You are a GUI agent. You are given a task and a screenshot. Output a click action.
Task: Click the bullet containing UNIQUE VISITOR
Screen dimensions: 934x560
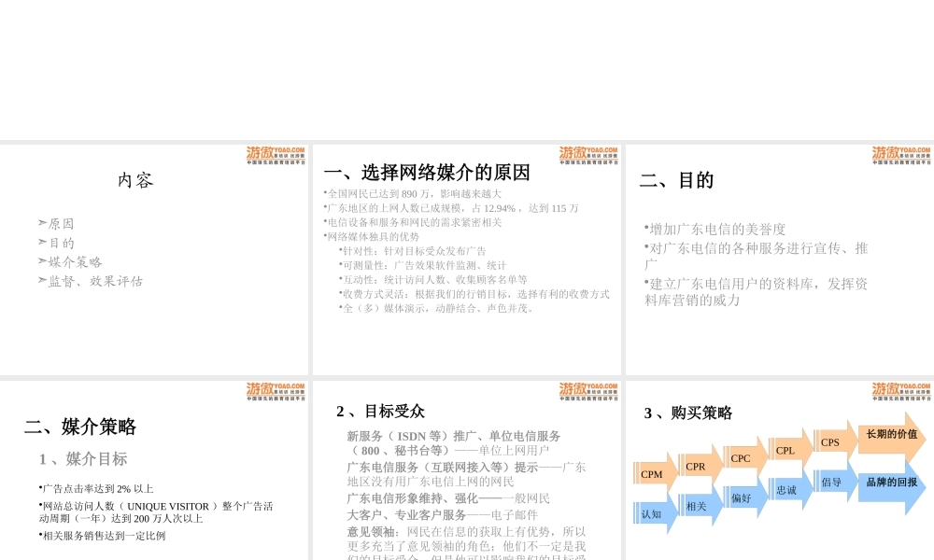pyautogui.click(x=155, y=512)
